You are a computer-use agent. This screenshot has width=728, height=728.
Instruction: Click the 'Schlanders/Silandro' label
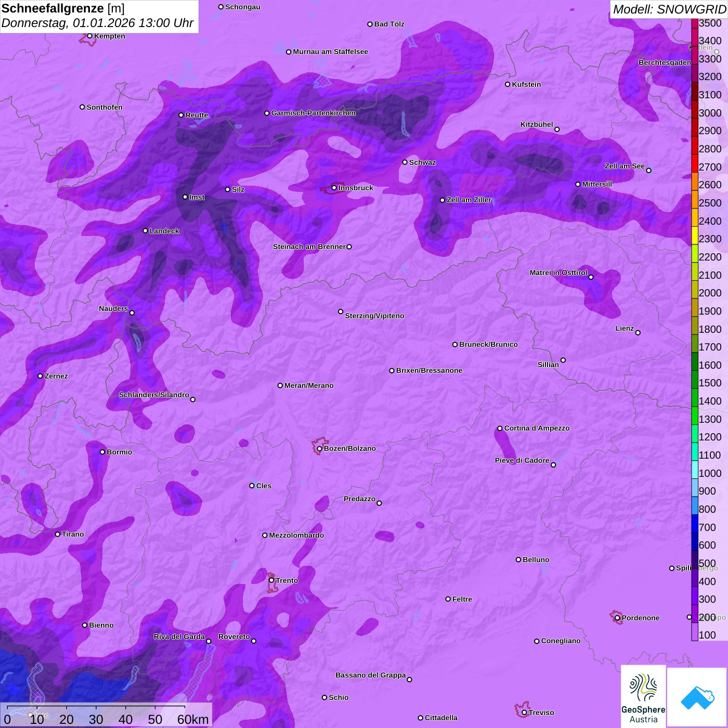point(154,395)
